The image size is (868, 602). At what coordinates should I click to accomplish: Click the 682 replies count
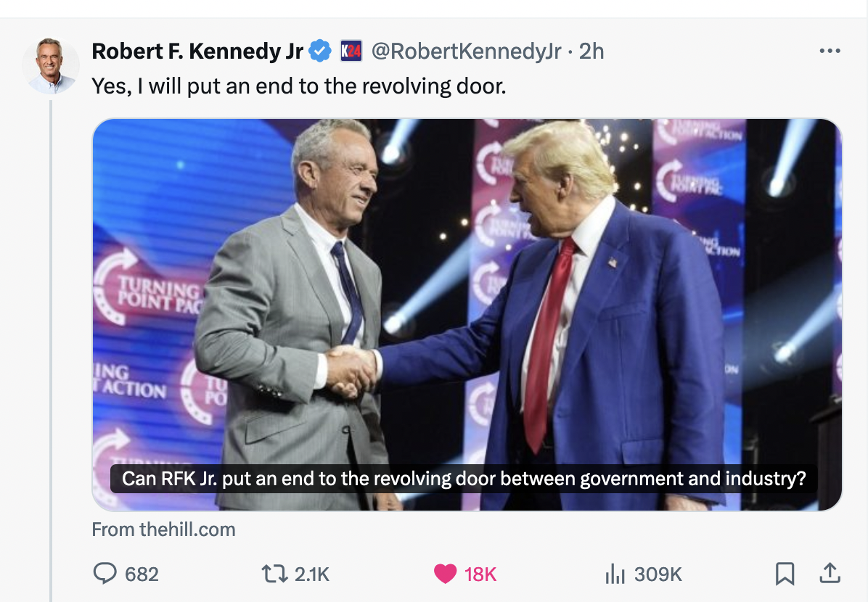[142, 574]
